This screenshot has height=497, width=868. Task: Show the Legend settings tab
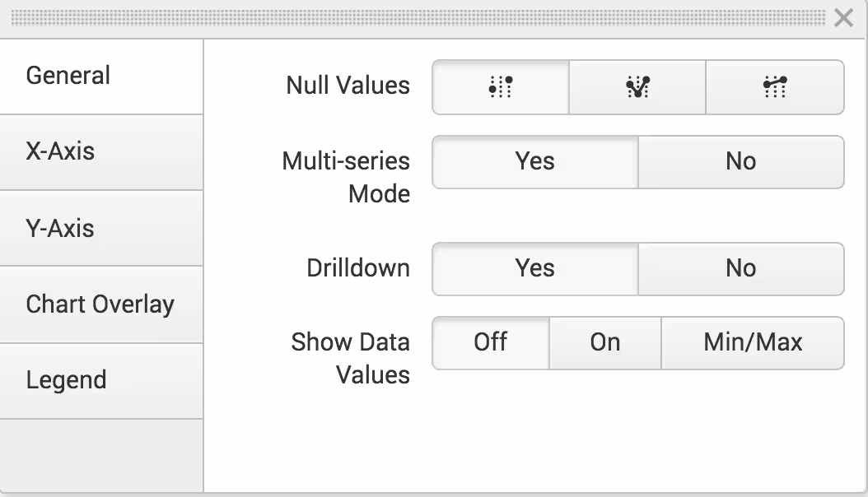coord(101,381)
